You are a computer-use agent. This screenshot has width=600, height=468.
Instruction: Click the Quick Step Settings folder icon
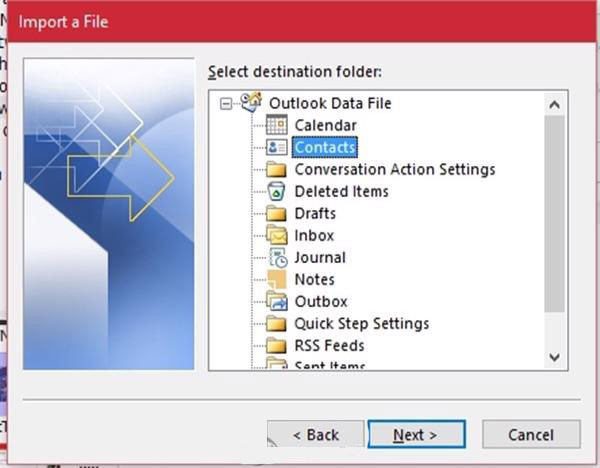tap(276, 324)
